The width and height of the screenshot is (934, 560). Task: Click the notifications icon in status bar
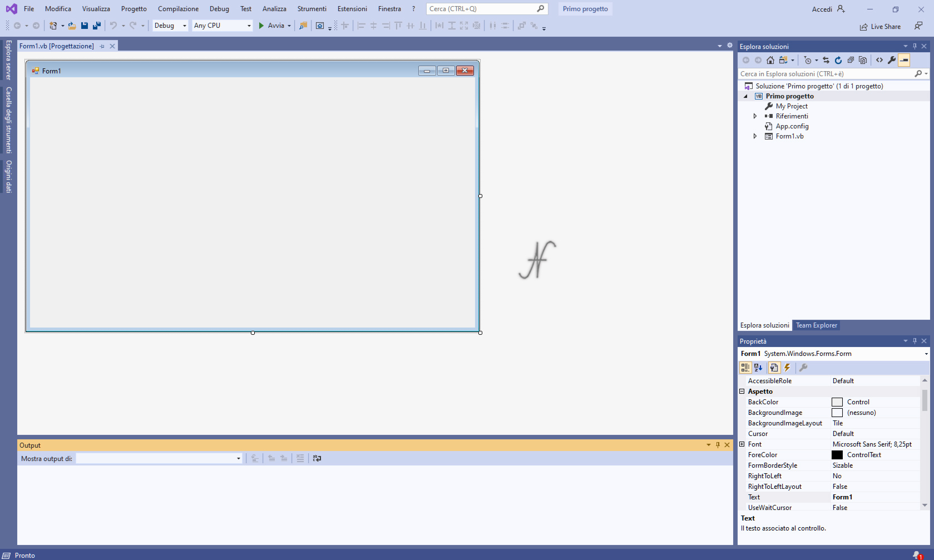coord(917,555)
